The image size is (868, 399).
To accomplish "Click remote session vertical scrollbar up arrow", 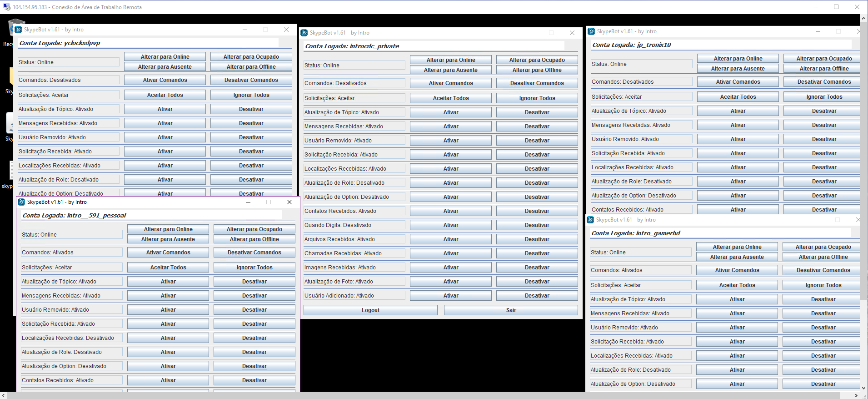I will (864, 18).
